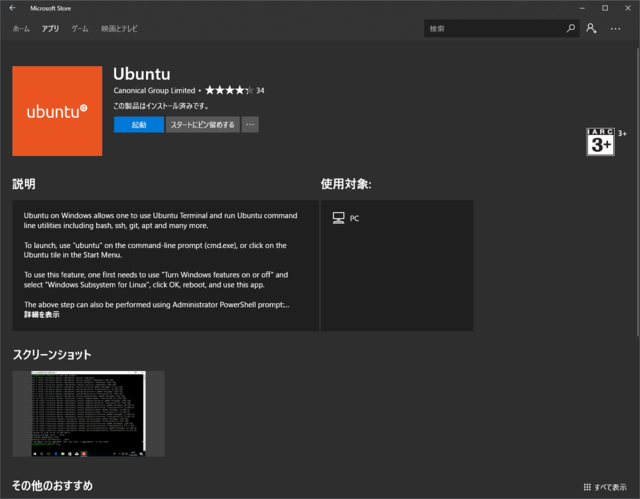Click the Microsoft Store window title

click(50, 8)
